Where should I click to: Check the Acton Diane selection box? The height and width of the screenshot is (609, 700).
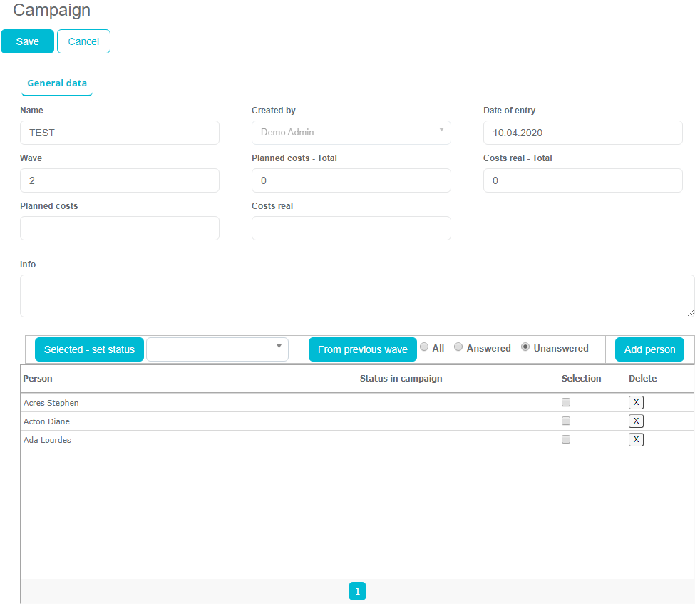pyautogui.click(x=566, y=421)
